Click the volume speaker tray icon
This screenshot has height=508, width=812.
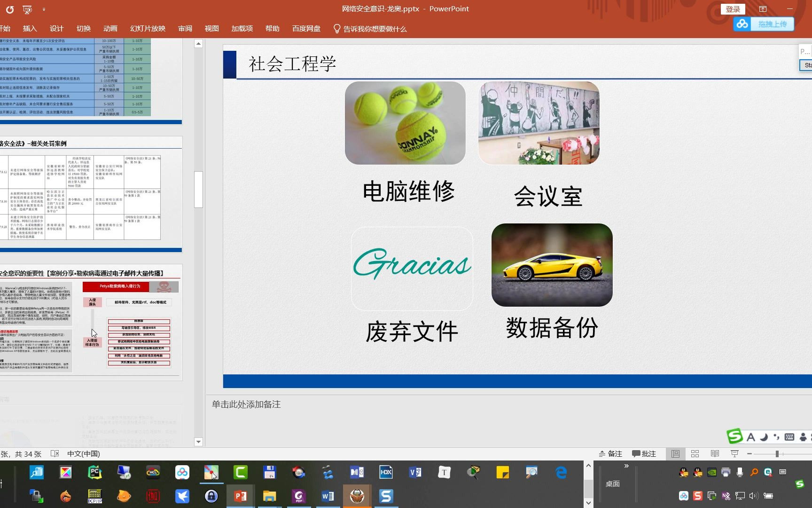click(754, 496)
